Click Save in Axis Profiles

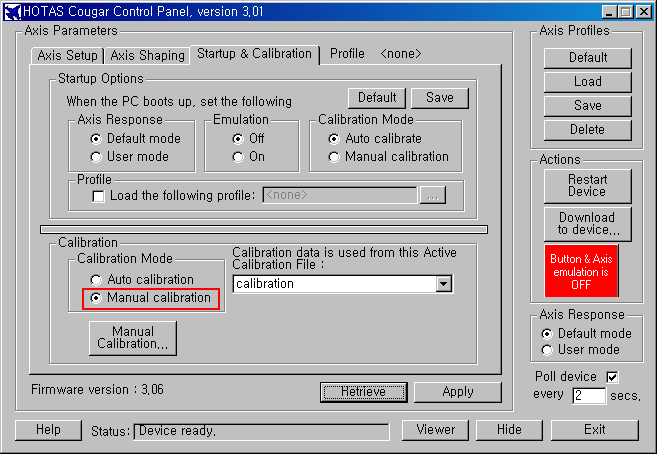click(x=587, y=106)
